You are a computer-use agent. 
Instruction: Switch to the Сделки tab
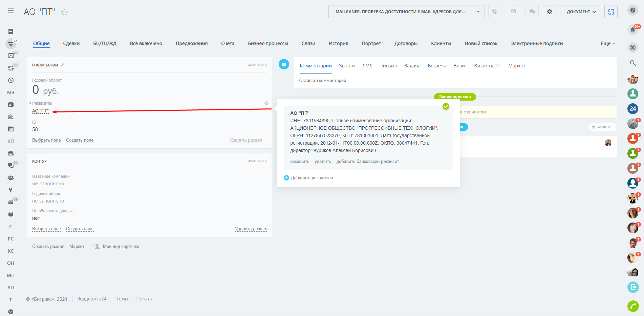(71, 43)
